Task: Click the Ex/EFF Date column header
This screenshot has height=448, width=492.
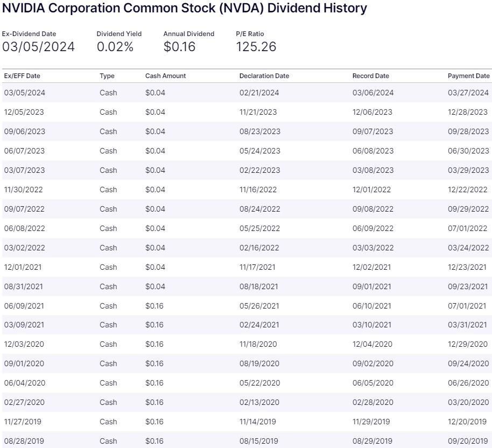Action: (22, 76)
